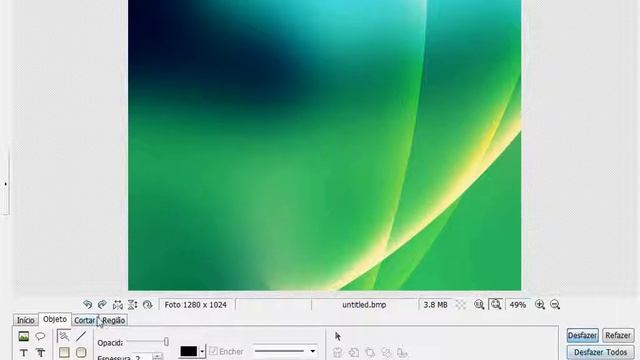This screenshot has height=360, width=640.
Task: Zoom out with the minus magnifier icon
Action: tap(555, 304)
